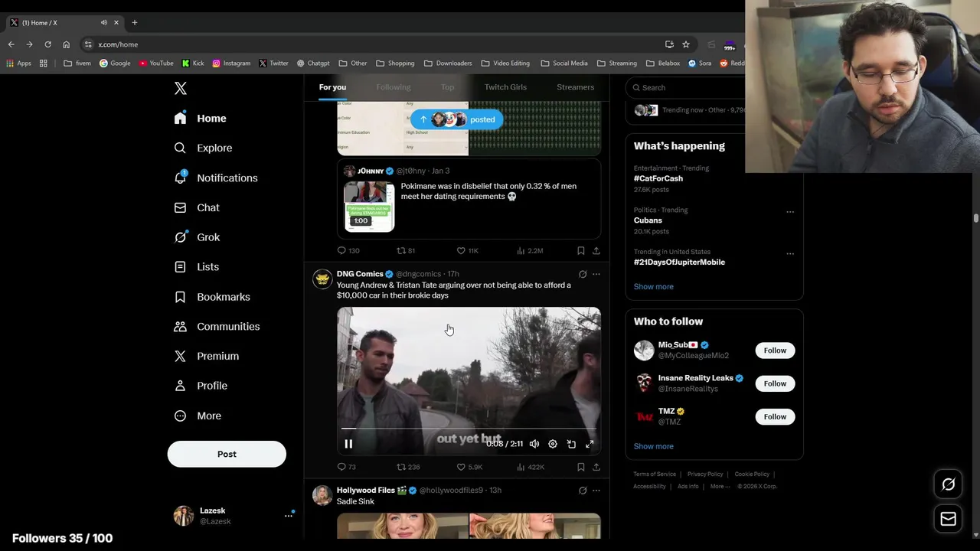Click the X logo in sidebar

point(181,89)
